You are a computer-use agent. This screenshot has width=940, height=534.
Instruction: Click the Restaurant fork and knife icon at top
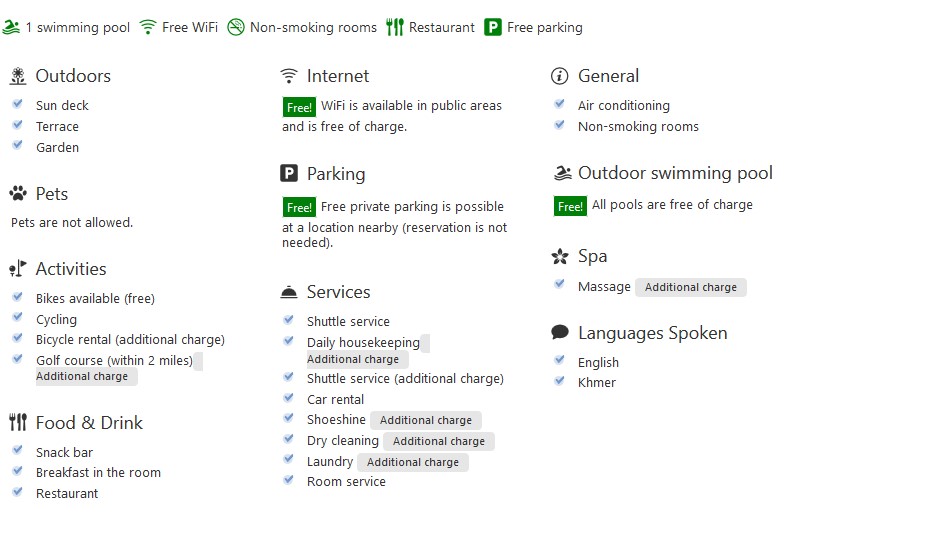click(x=394, y=27)
